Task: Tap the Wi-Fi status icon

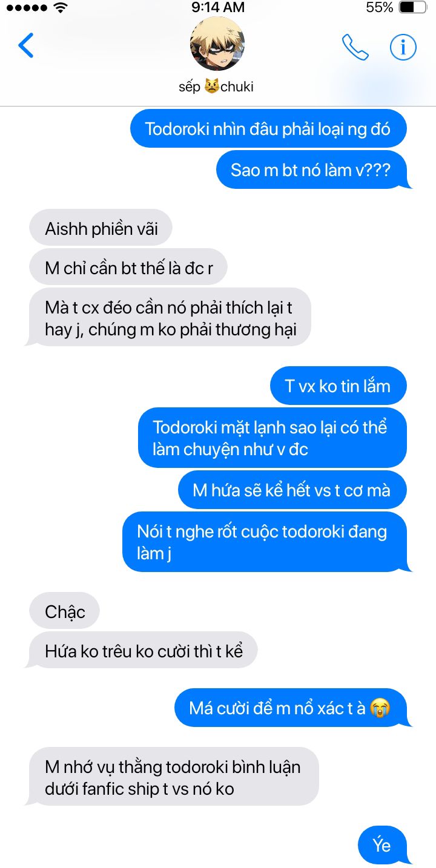Action: point(60,8)
